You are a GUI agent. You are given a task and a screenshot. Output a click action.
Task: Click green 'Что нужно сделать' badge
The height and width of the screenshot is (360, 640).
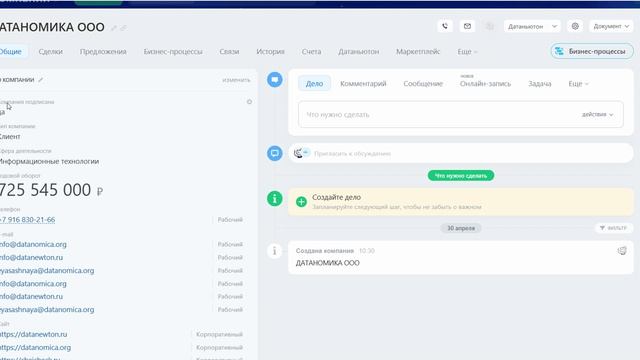pos(461,176)
